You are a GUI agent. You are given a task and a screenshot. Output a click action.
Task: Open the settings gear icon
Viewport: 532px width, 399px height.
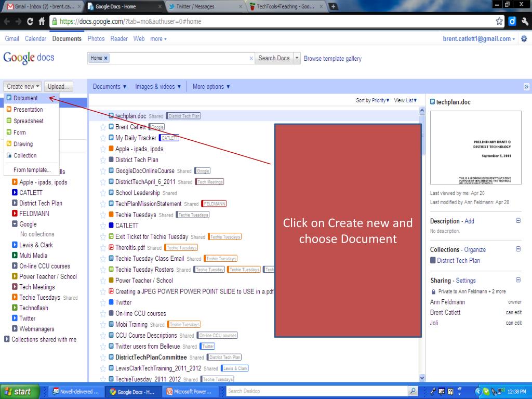524,38
